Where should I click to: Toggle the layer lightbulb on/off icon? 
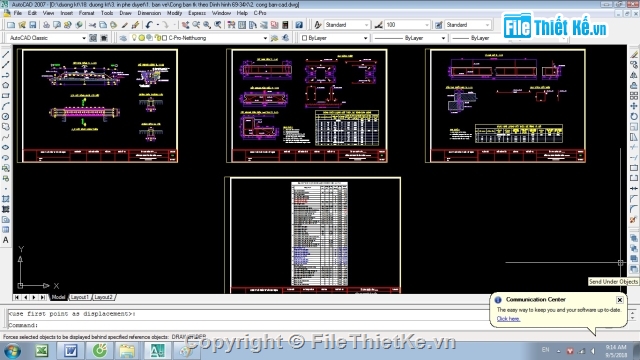pyautogui.click(x=134, y=38)
